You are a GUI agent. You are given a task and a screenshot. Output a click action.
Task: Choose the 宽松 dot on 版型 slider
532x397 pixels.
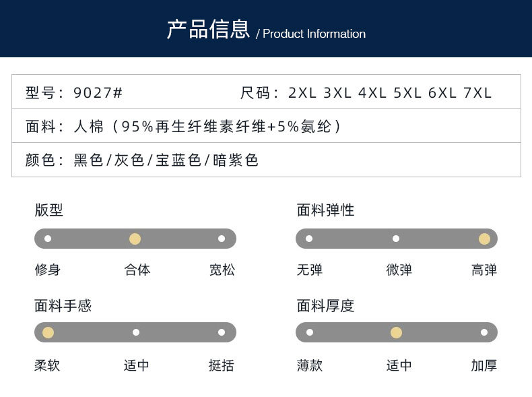222,239
